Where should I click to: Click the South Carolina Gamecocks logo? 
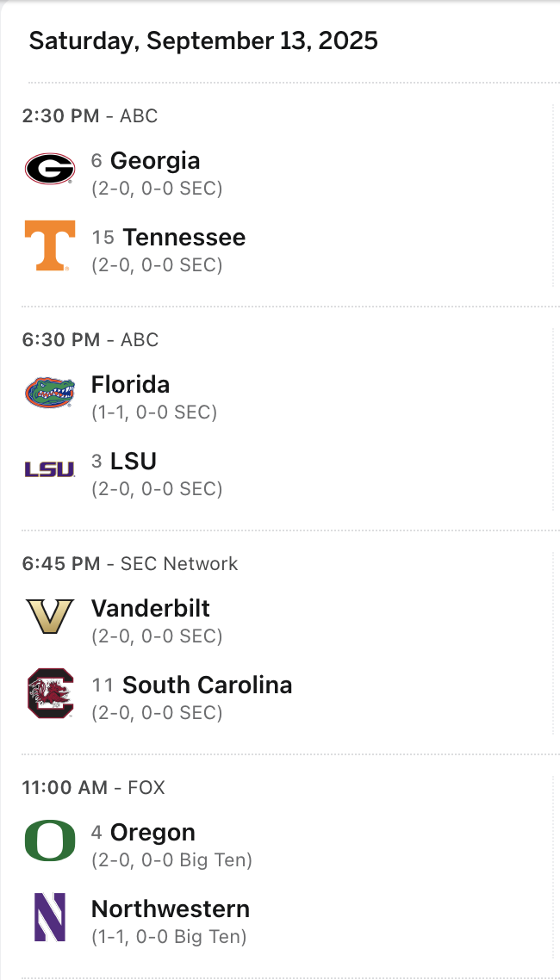49,693
